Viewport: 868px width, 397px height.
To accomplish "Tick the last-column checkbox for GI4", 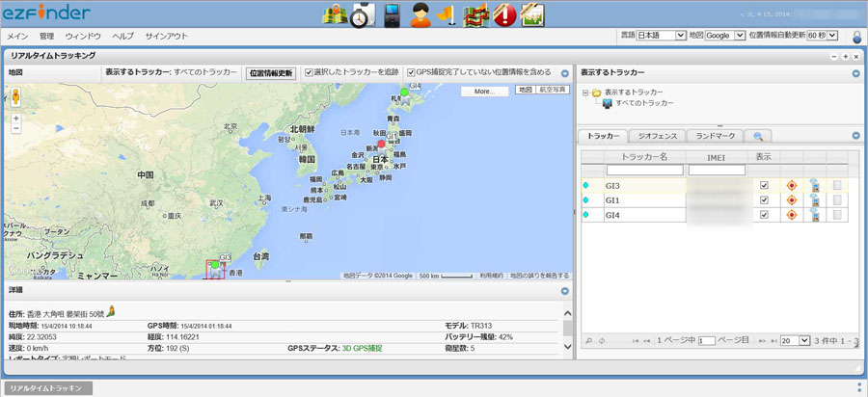I will (x=837, y=215).
